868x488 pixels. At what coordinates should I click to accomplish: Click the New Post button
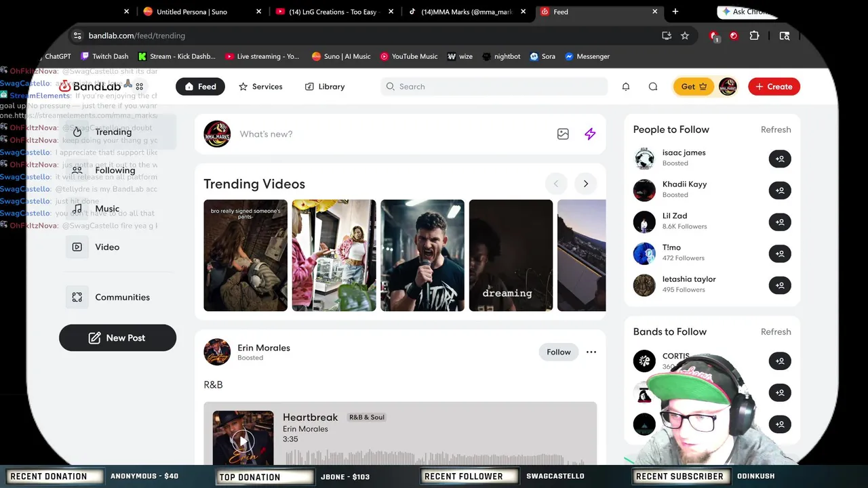[x=117, y=338]
